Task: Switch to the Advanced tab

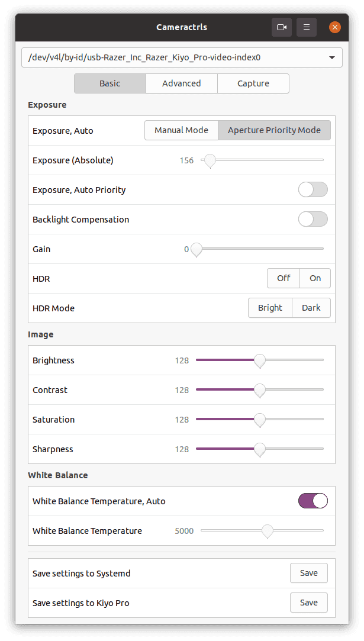Action: pos(182,83)
